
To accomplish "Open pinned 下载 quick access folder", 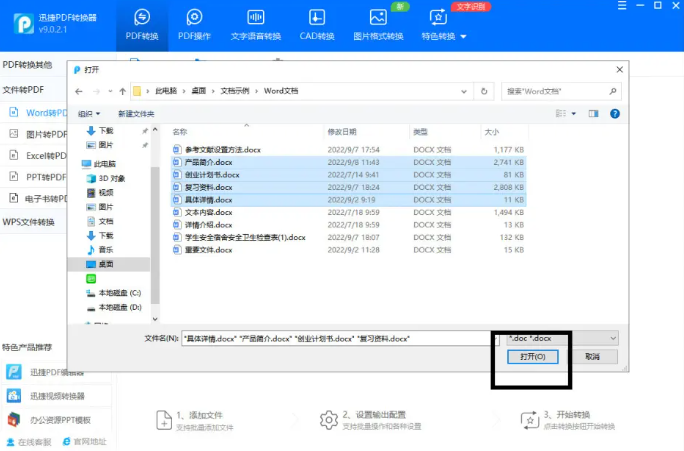I will (x=106, y=130).
